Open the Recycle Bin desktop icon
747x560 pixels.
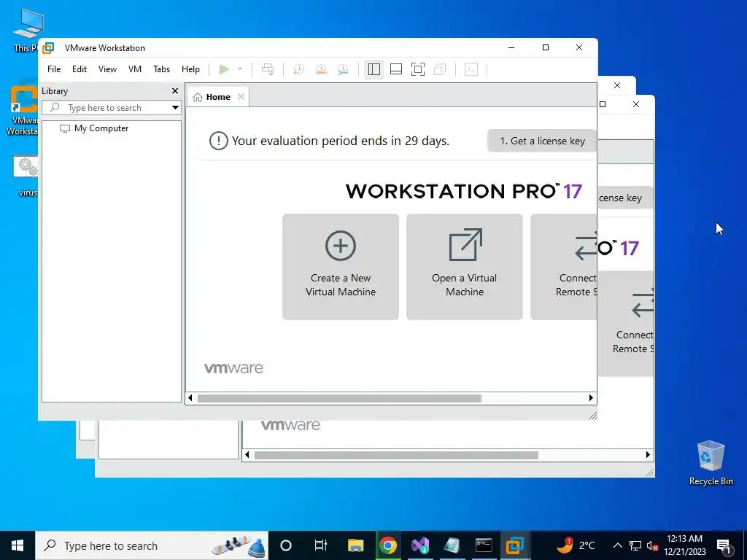pyautogui.click(x=711, y=463)
